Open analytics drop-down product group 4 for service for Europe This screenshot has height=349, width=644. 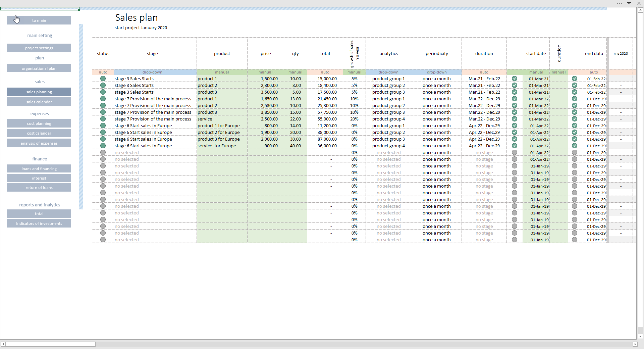(392, 146)
